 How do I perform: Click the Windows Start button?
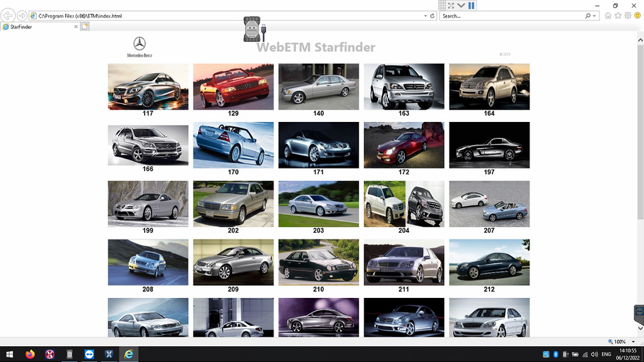[10, 354]
